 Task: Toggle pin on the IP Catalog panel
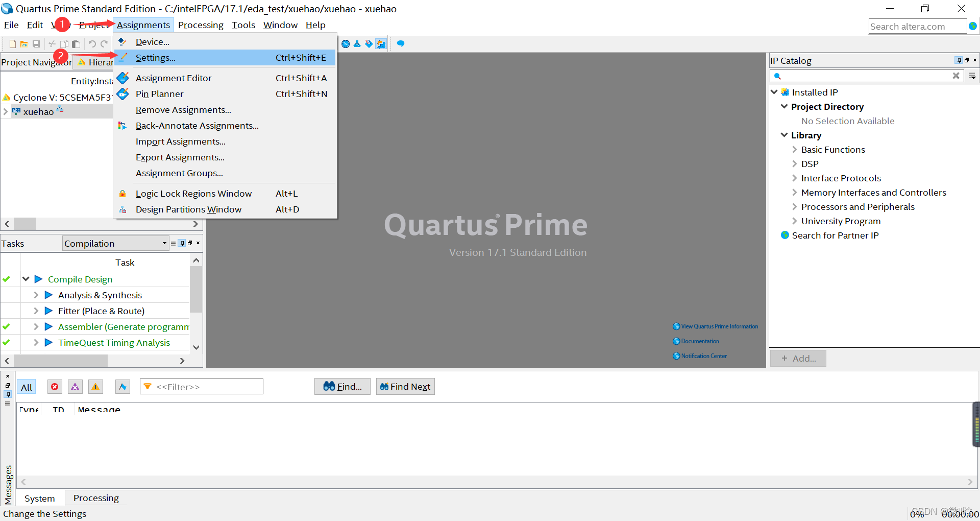959,60
